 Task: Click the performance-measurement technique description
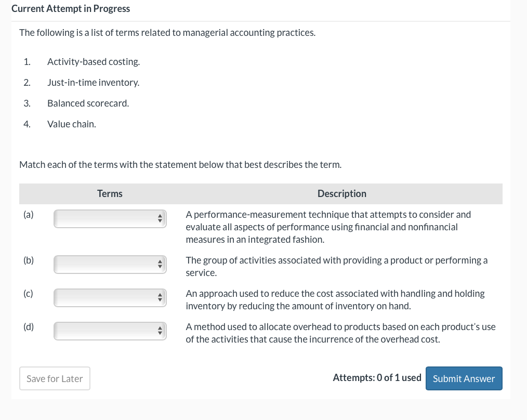328,227
